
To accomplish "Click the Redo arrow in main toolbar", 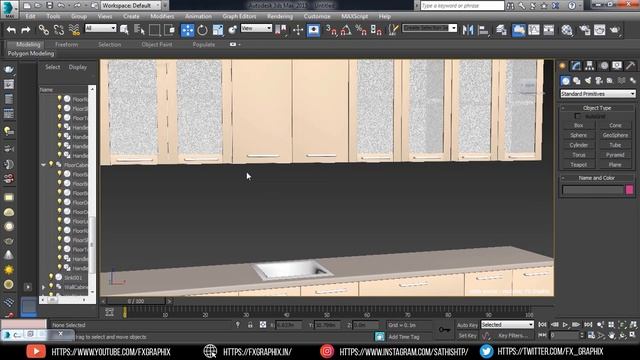I will 25,30.
